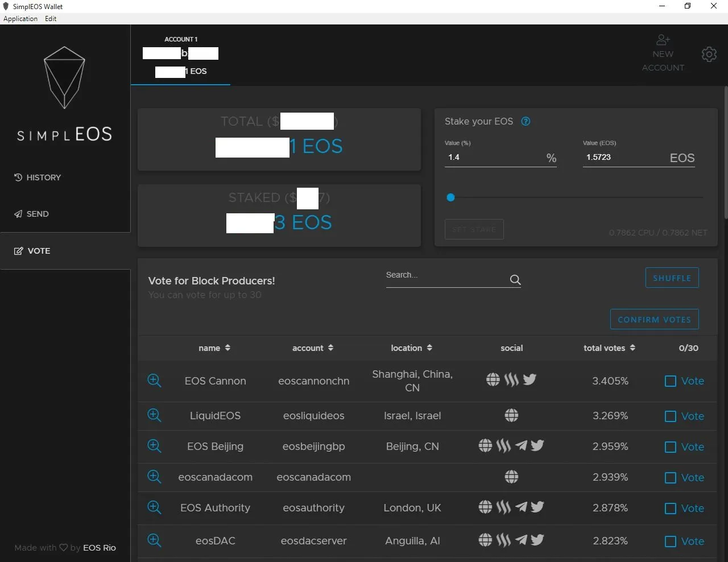The width and height of the screenshot is (728, 562).
Task: Go to the Send section
Action: 31,214
